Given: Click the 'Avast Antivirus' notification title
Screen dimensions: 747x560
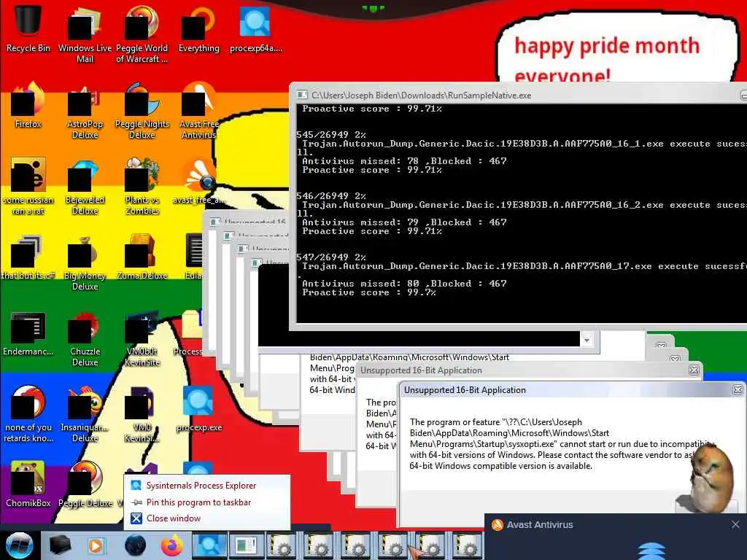Looking at the screenshot, I should [x=540, y=525].
